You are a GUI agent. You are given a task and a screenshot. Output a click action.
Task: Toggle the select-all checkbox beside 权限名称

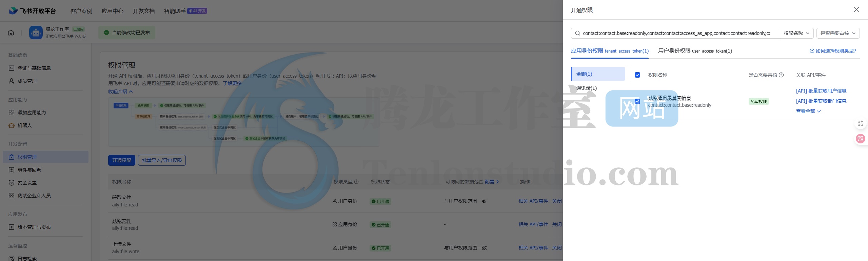637,75
